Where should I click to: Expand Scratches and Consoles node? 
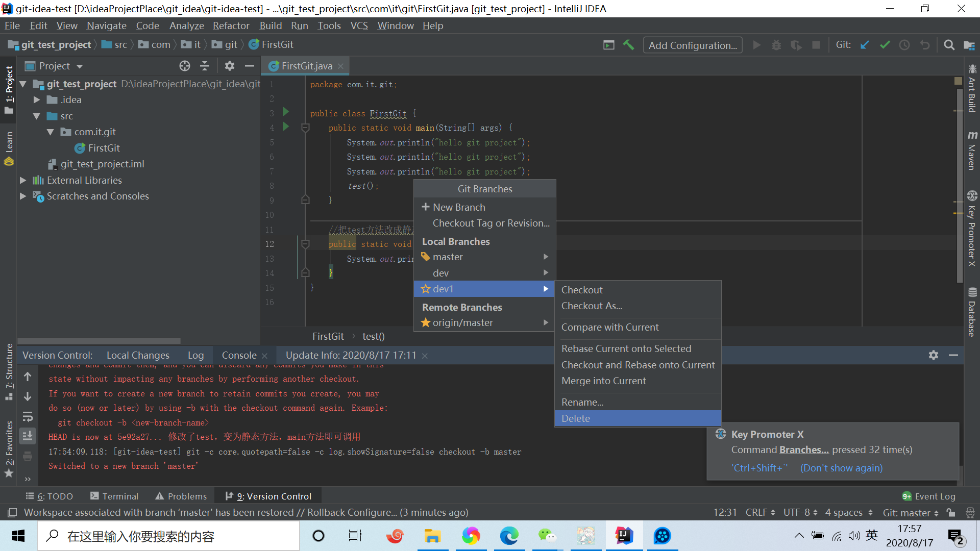tap(23, 196)
